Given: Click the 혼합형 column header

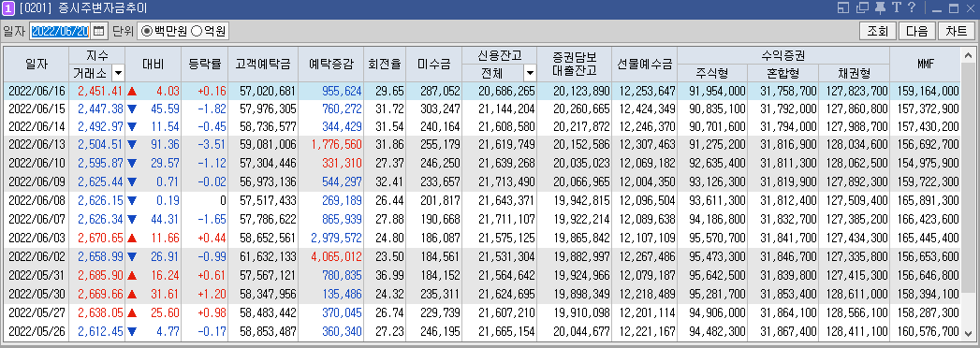Looking at the screenshot, I should 783,74.
